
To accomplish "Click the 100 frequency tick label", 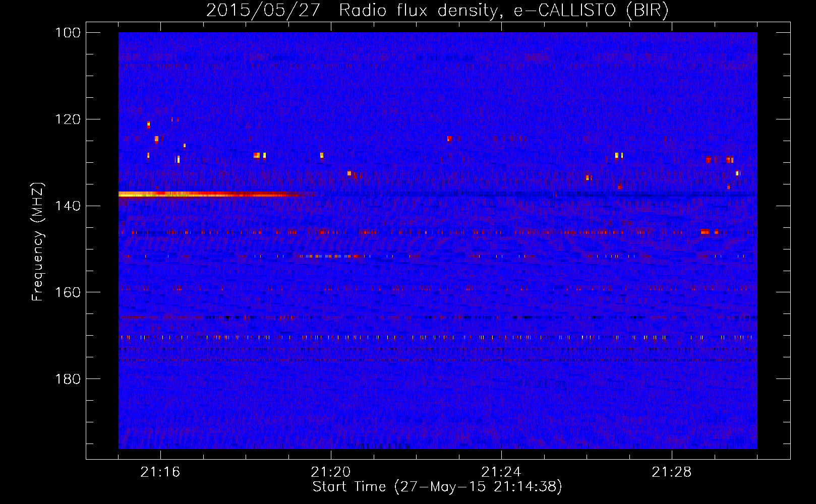I will pos(67,33).
